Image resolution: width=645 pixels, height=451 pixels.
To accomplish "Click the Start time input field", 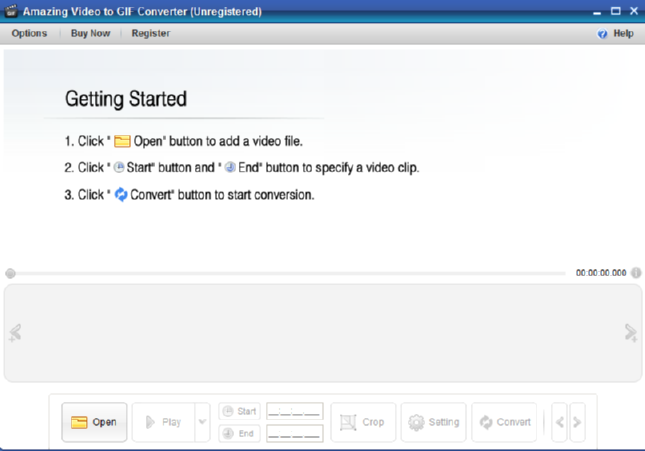I will [295, 411].
